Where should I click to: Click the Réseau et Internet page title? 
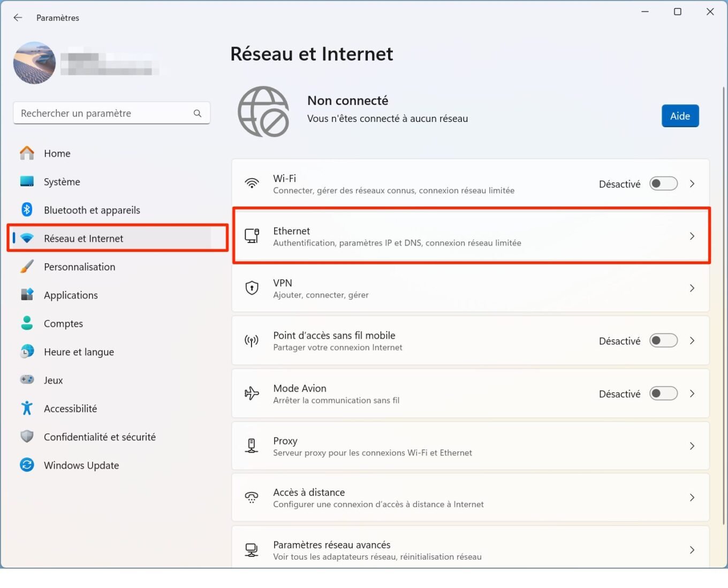312,54
